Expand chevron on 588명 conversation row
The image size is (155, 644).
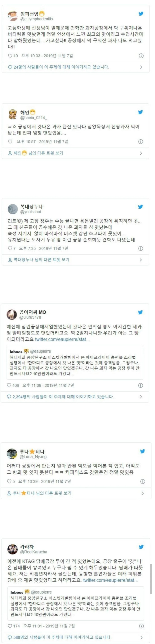point(141,637)
